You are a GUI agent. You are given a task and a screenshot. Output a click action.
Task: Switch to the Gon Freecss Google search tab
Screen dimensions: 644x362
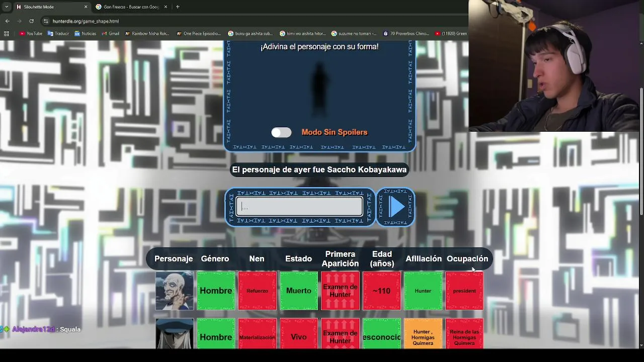(x=131, y=7)
